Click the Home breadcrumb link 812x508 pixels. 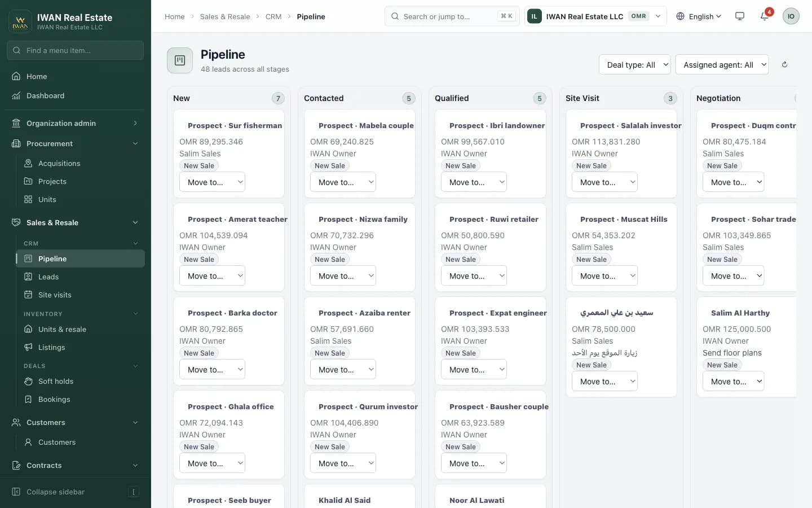pyautogui.click(x=175, y=16)
